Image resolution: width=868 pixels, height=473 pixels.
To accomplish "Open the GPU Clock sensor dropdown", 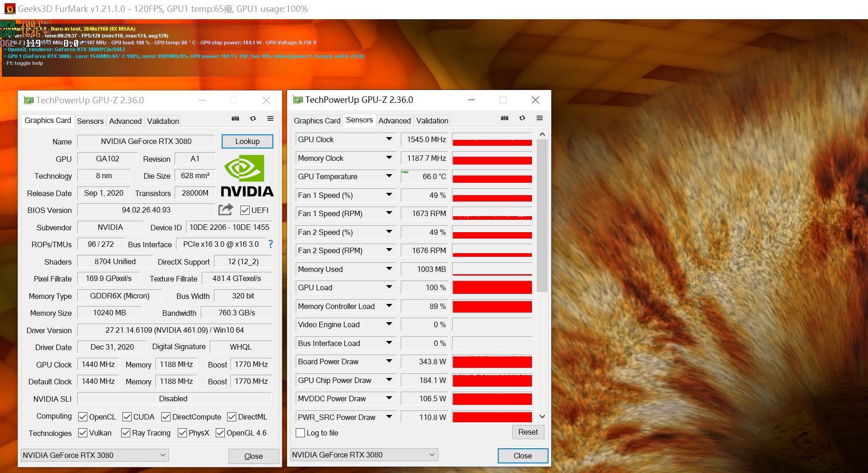I will pyautogui.click(x=389, y=139).
